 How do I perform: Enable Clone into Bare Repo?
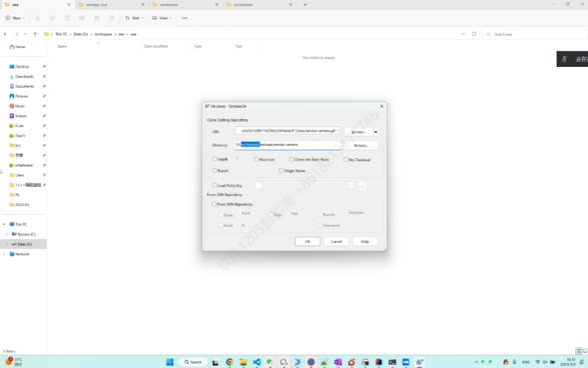point(291,159)
